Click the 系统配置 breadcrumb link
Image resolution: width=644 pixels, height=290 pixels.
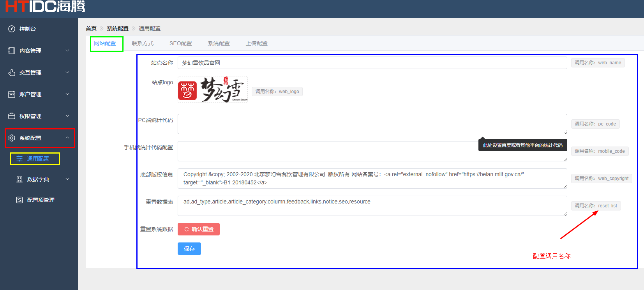[118, 28]
